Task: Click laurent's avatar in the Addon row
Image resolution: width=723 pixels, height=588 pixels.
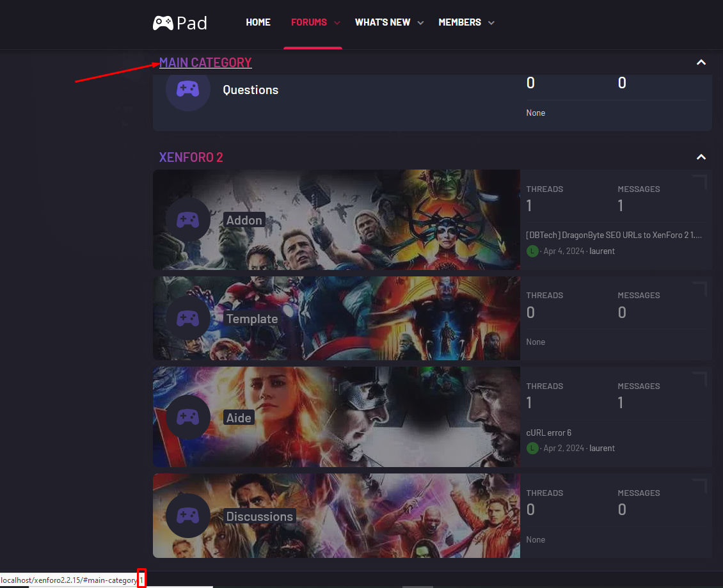Action: coord(532,251)
